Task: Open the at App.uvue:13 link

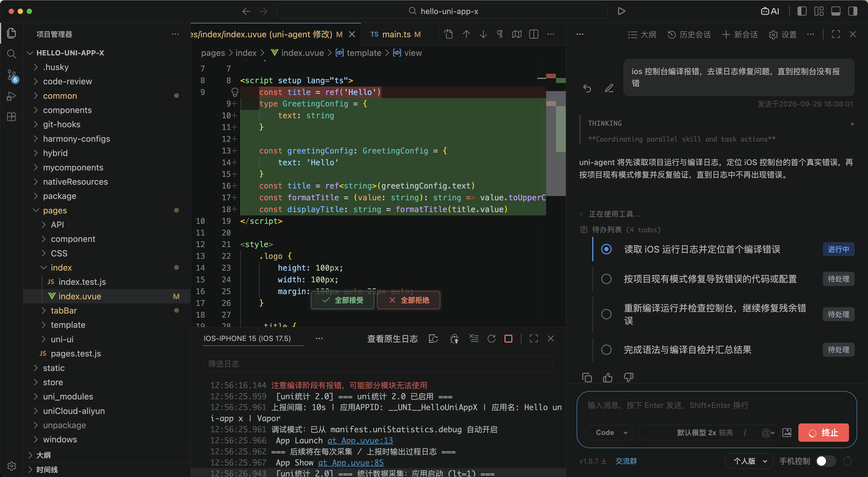Action: pos(360,441)
